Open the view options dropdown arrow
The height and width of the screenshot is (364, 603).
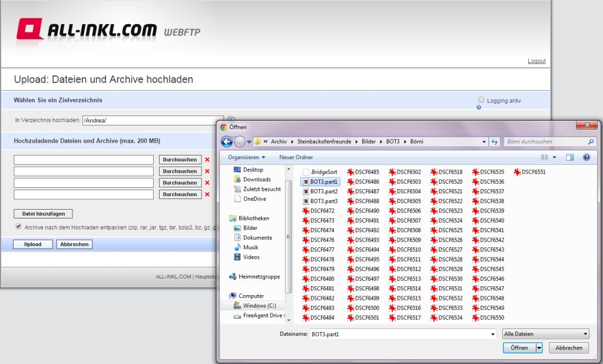tap(554, 158)
